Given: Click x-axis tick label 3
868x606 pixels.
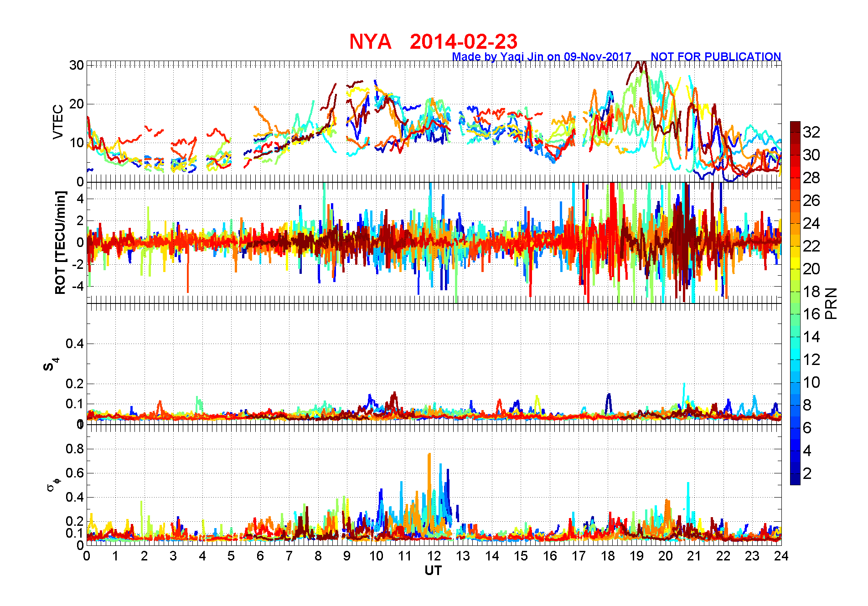Looking at the screenshot, I should 173,556.
